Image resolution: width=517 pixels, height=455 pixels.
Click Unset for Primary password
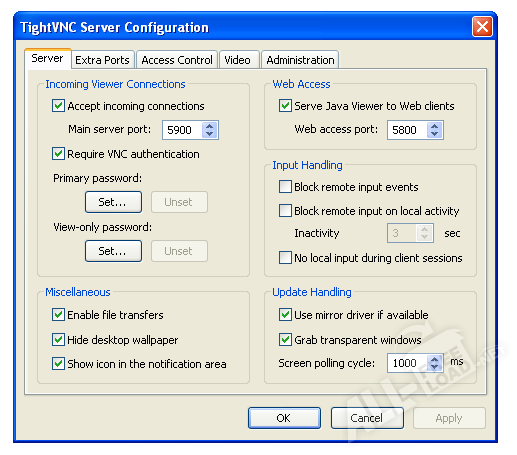coord(179,202)
